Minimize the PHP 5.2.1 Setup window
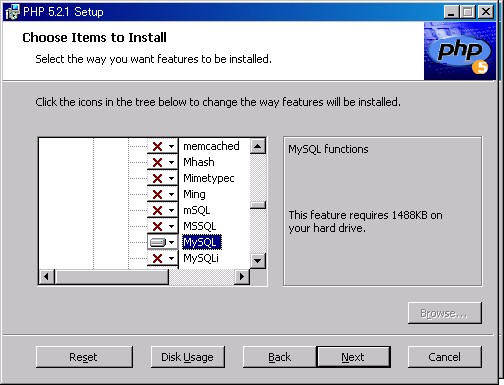 click(x=451, y=12)
